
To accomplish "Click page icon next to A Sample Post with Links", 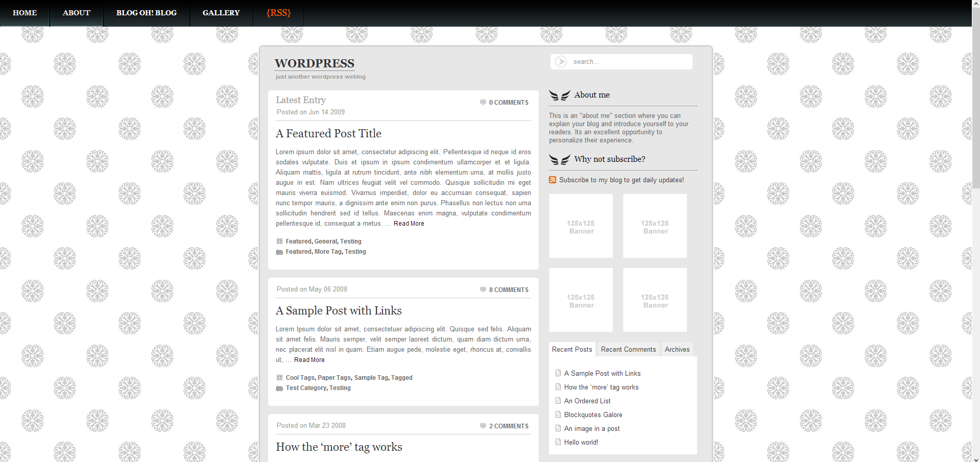I will point(558,373).
